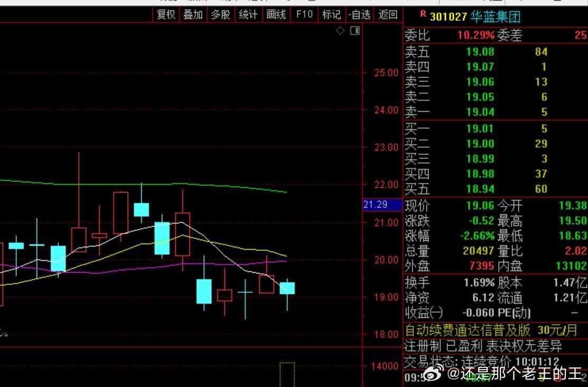Click the diamond icon above the chart

(x=340, y=31)
